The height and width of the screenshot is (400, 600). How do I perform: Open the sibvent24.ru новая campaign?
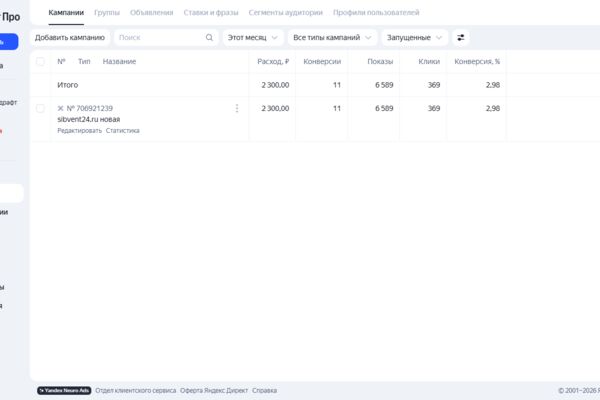[88, 119]
